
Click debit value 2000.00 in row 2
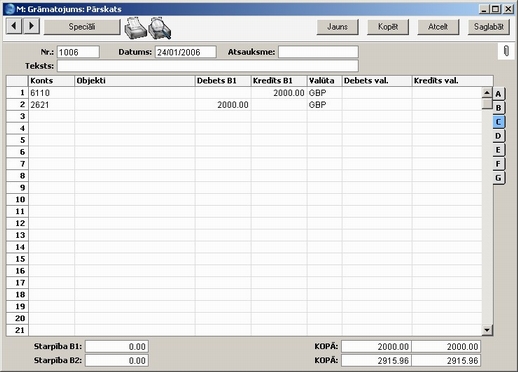223,105
